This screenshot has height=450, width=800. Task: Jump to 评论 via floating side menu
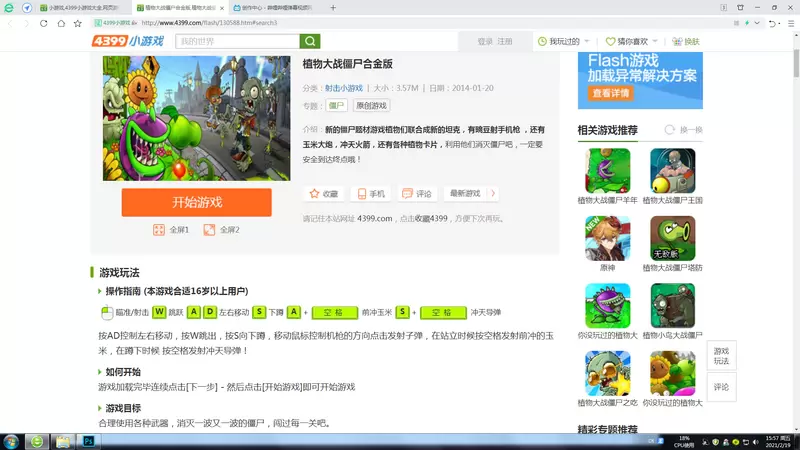721,387
